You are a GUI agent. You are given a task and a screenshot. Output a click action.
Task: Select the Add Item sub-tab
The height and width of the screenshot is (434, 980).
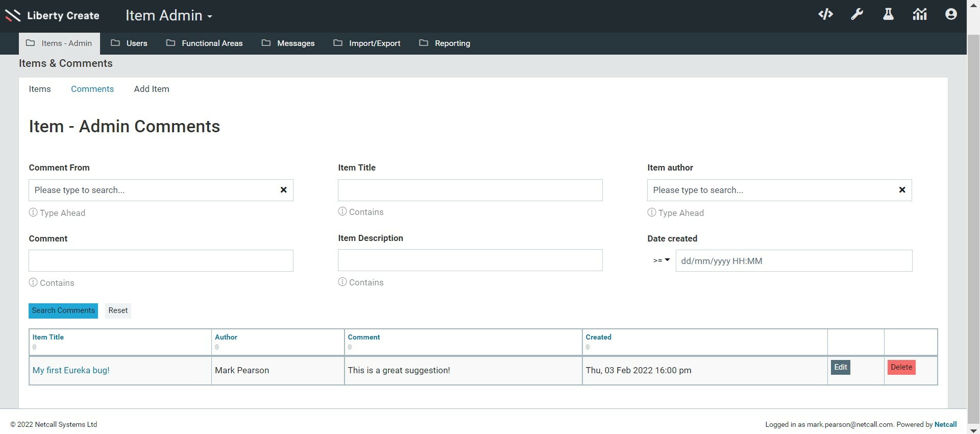[x=152, y=89]
